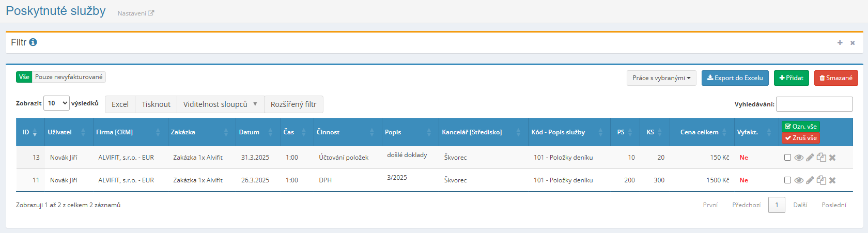Screen dimensions: 868x233
Task: Open Práce s vybranými dropdown
Action: point(661,78)
